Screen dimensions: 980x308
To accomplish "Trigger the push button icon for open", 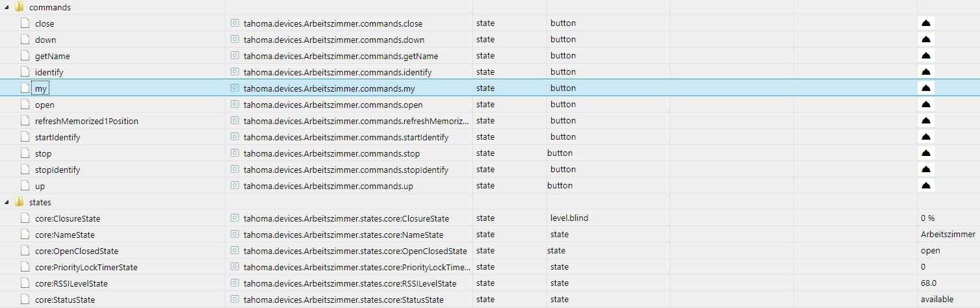I will [x=926, y=105].
